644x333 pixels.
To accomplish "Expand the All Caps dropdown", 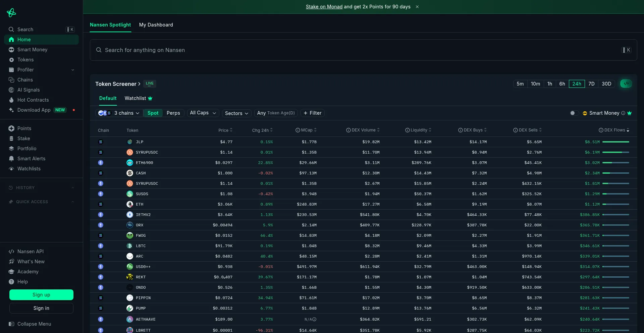I will pos(203,113).
